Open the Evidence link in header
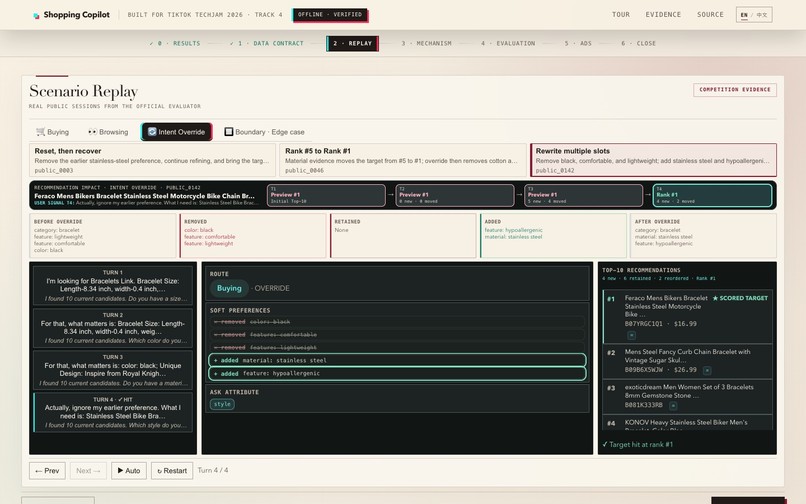The image size is (806, 504). 663,15
